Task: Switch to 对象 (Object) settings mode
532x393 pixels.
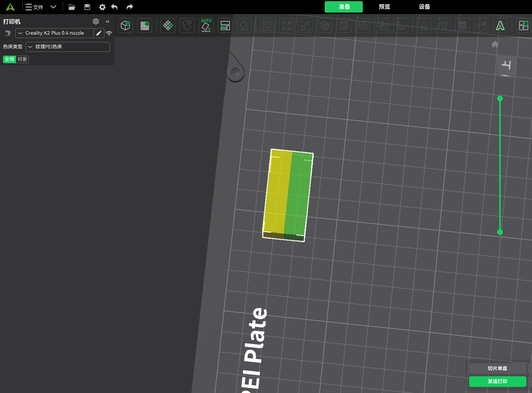Action: click(22, 59)
